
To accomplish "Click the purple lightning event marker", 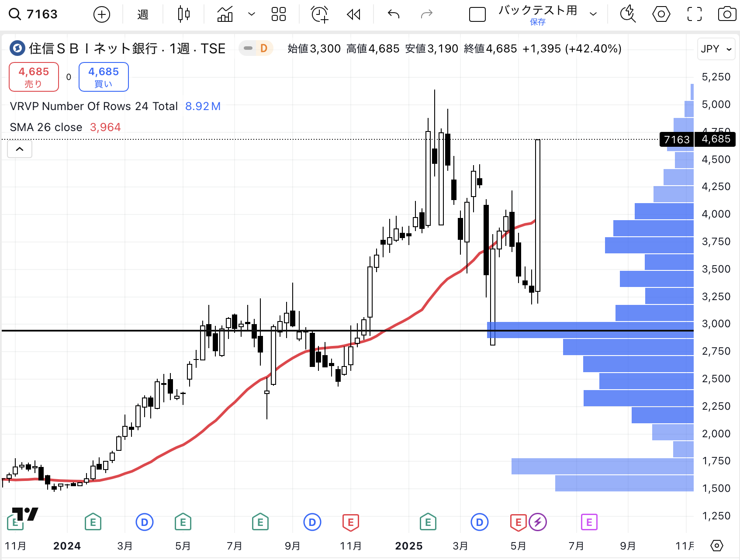I will 538,522.
